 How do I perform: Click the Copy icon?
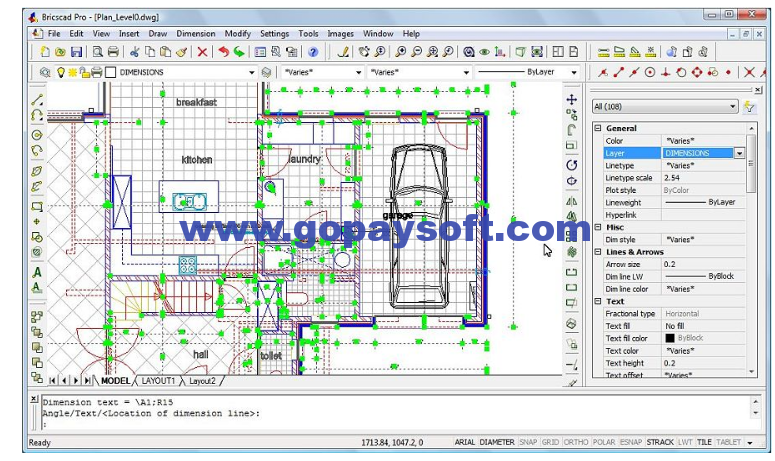point(150,52)
